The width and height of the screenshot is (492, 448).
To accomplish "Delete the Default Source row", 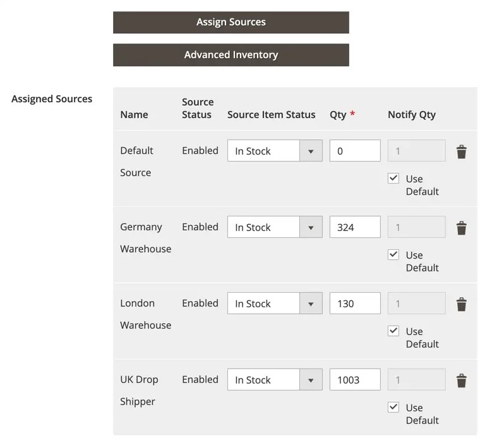I will 461,151.
